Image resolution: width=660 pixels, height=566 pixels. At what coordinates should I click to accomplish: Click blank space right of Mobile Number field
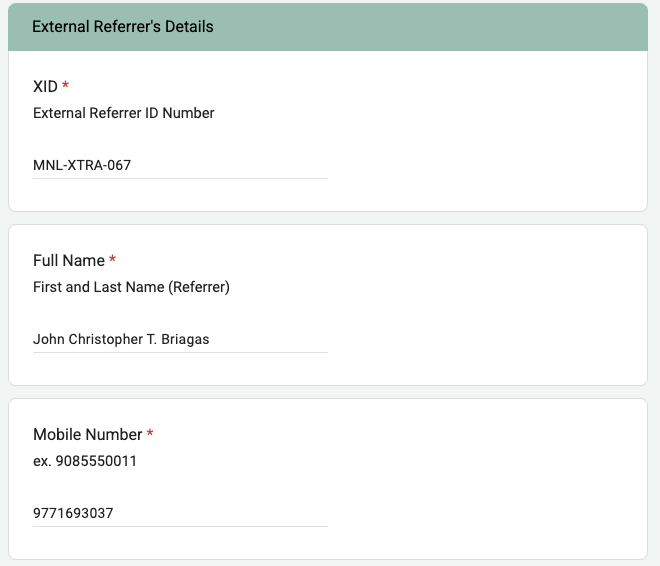(x=484, y=513)
